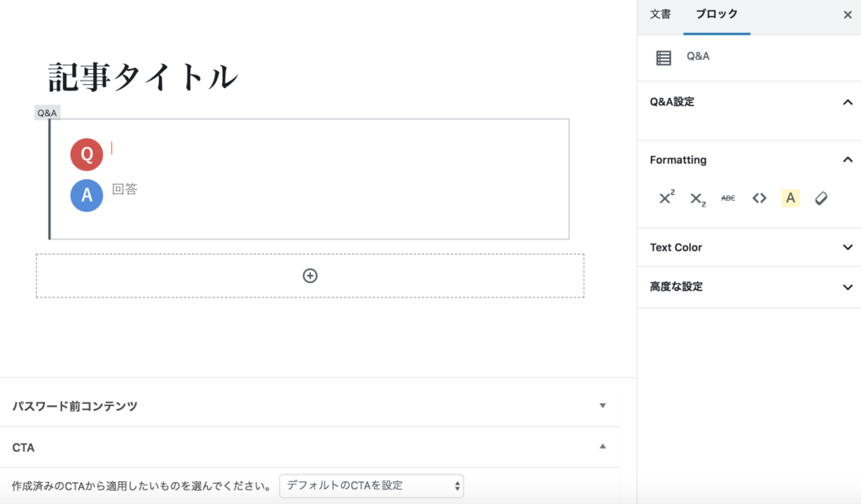Click the highlighted A text color icon
Viewport: 861px width, 504px height.
click(x=790, y=198)
